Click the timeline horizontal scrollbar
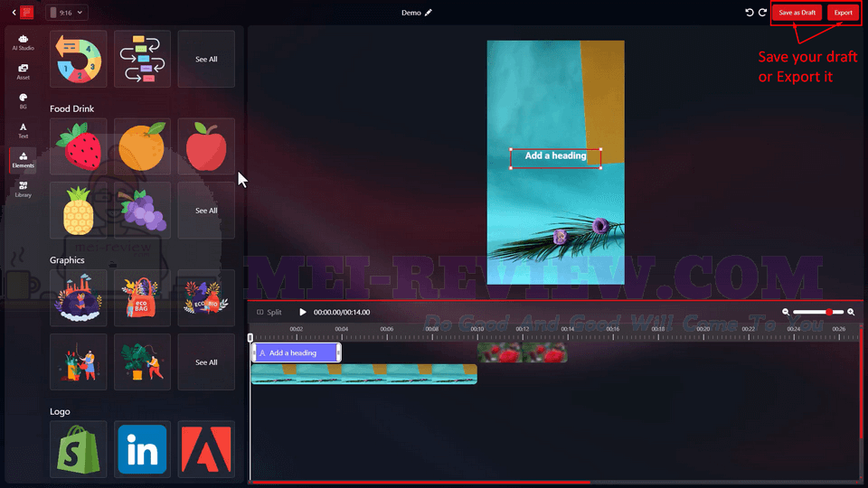The image size is (868, 488). 420,483
